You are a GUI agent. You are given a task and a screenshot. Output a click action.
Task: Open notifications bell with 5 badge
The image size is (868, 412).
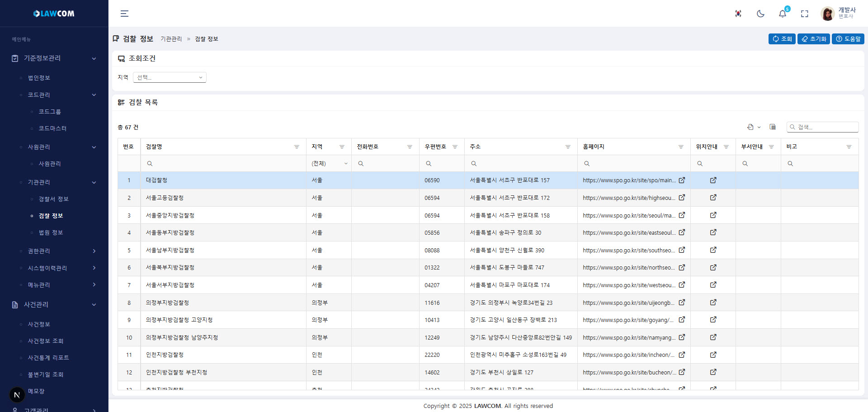[783, 14]
